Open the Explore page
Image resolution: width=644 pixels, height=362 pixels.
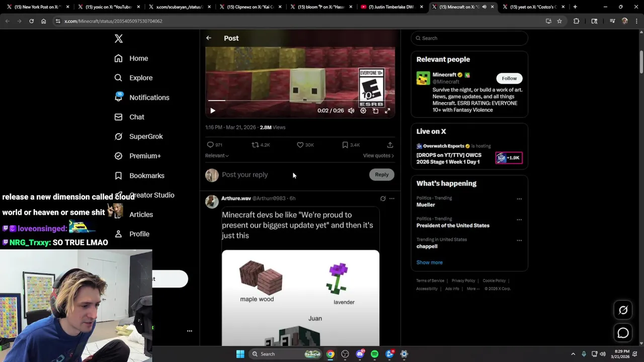(133, 78)
